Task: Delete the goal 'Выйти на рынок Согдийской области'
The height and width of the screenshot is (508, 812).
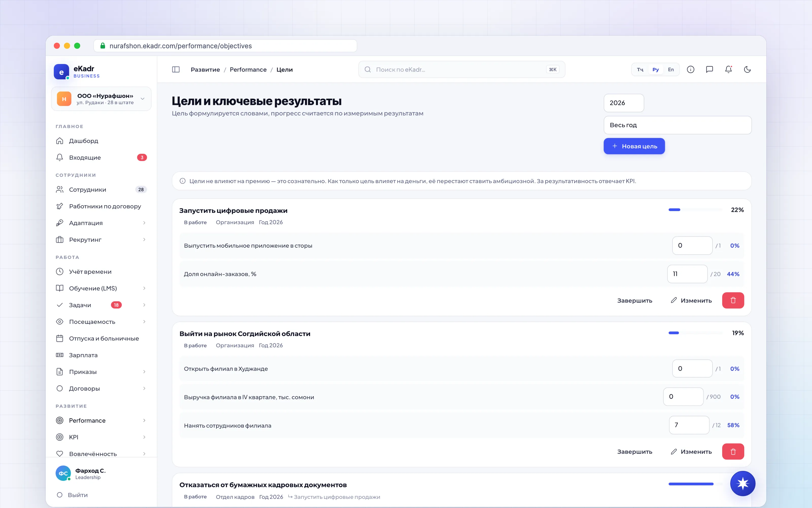Action: [733, 452]
